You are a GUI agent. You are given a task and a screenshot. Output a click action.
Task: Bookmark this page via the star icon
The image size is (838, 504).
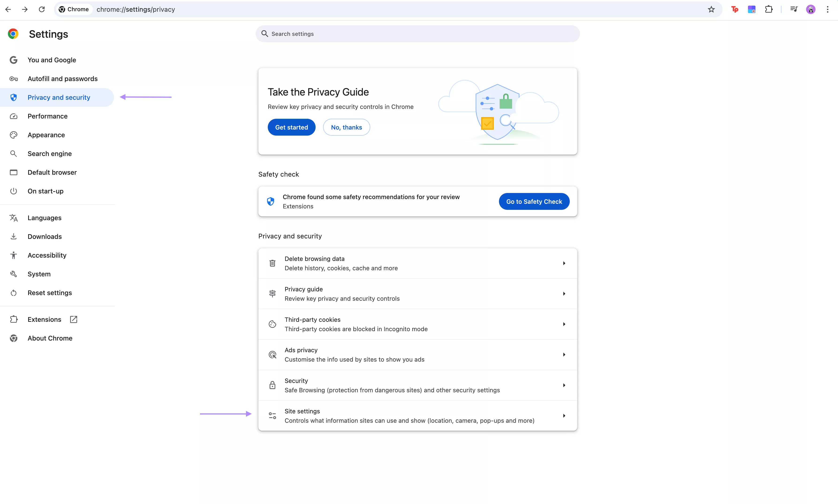click(711, 9)
